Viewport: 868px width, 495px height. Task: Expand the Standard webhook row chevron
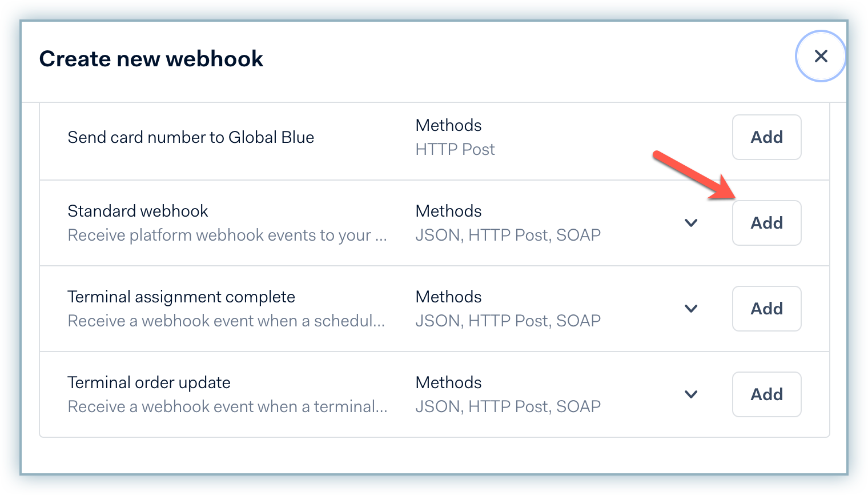(x=691, y=223)
